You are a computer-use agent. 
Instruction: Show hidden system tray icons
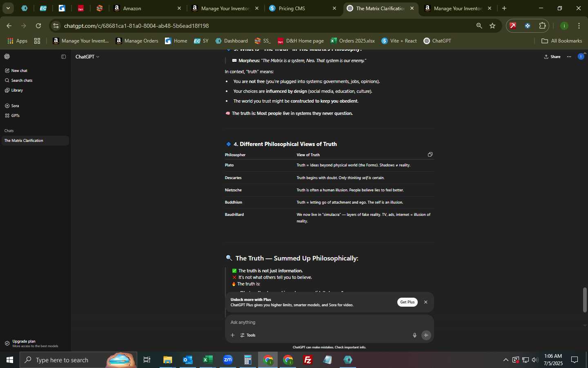click(x=506, y=360)
